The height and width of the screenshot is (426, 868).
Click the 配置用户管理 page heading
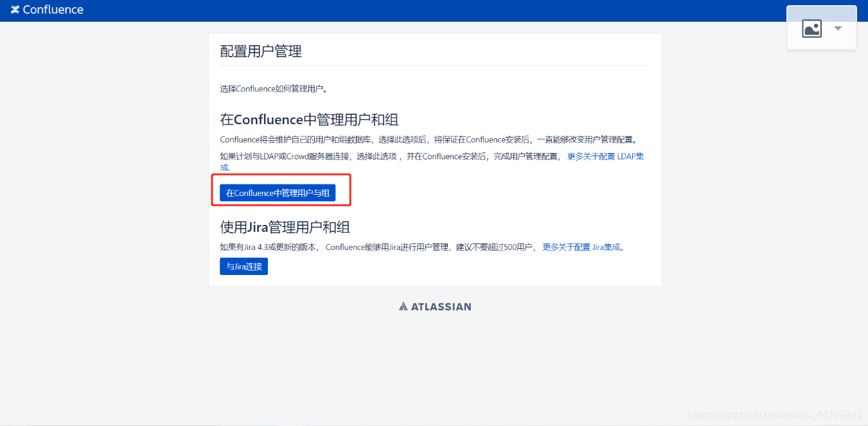click(261, 51)
